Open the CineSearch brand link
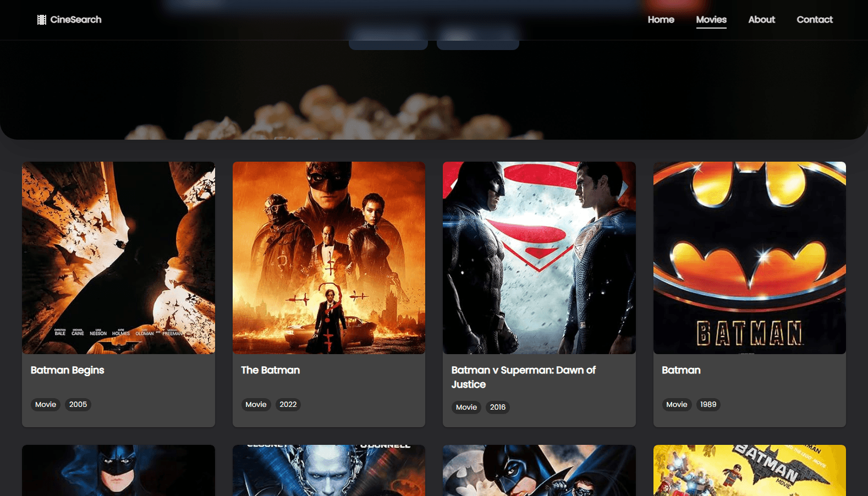Viewport: 868px width, 496px height. tap(69, 20)
